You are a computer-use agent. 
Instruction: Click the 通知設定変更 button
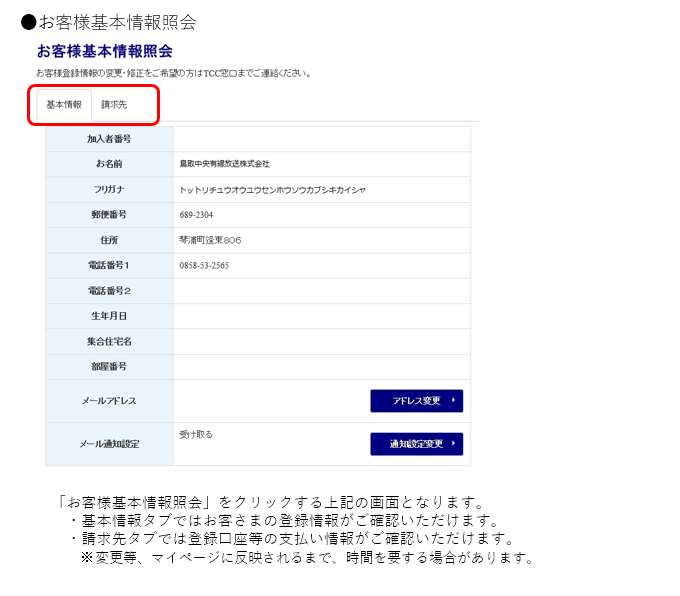pyautogui.click(x=416, y=444)
